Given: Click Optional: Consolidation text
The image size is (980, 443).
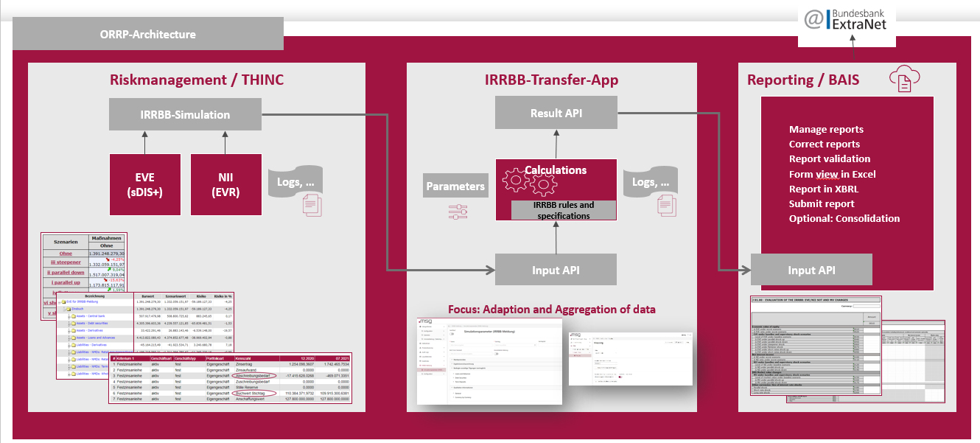Looking at the screenshot, I should point(844,218).
